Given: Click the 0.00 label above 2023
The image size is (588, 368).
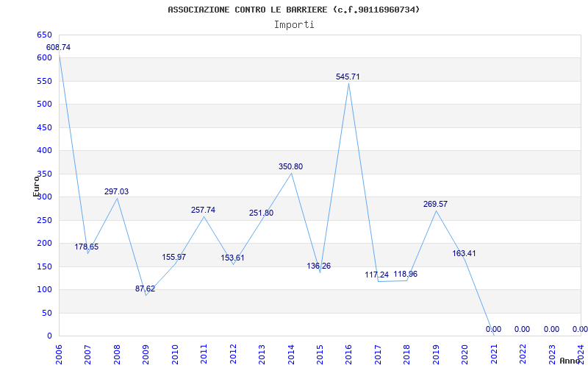Looking at the screenshot, I should pyautogui.click(x=552, y=329).
